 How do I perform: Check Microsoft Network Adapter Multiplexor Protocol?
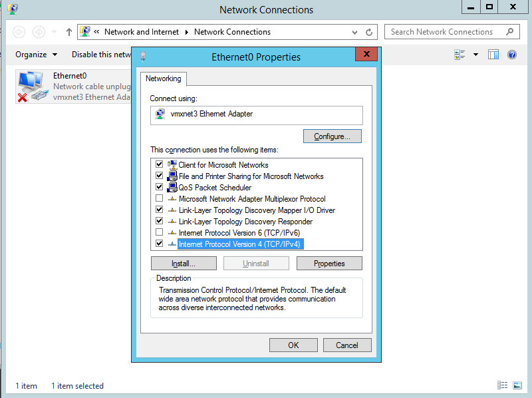click(159, 198)
